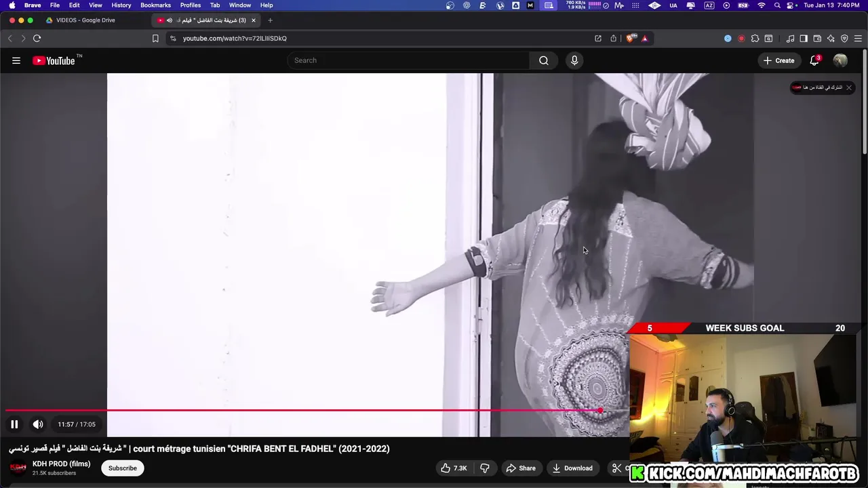Screen dimensions: 868x488
Task: Focus the YouTube Search field
Action: click(409, 60)
